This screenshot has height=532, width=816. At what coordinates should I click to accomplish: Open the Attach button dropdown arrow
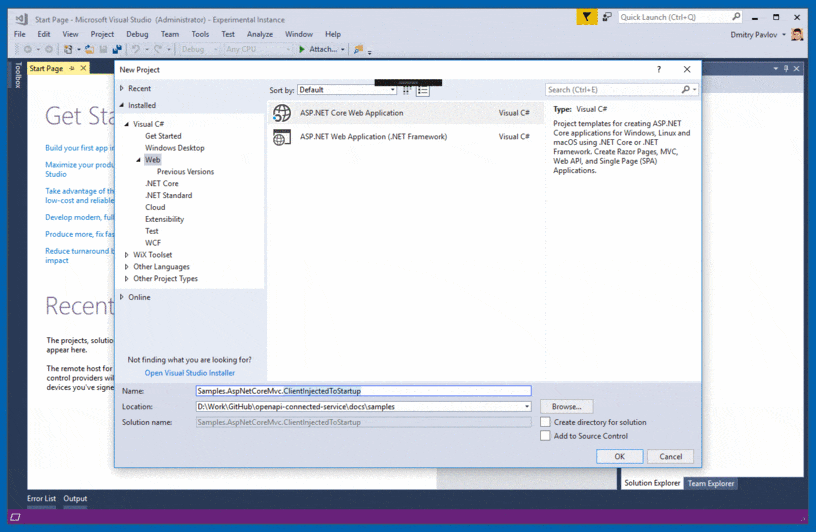click(342, 49)
